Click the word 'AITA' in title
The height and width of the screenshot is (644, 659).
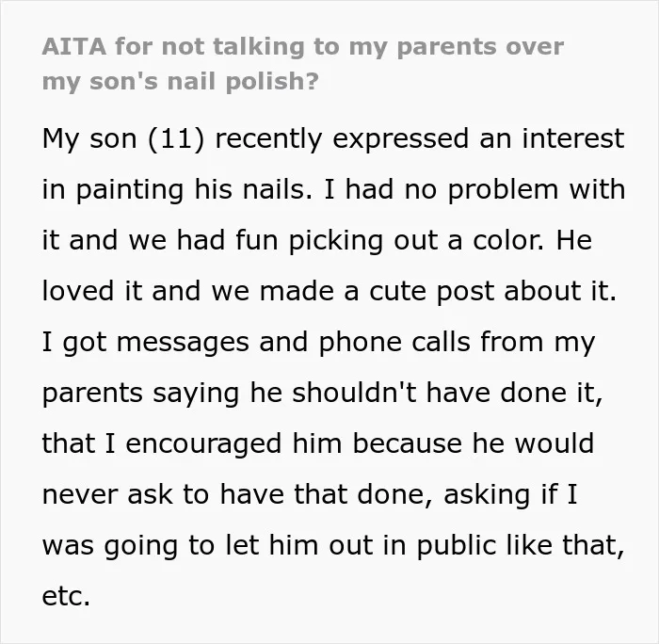point(74,47)
